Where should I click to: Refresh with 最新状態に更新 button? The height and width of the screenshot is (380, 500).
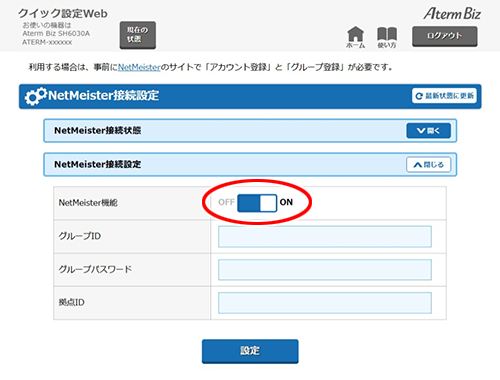click(x=444, y=96)
